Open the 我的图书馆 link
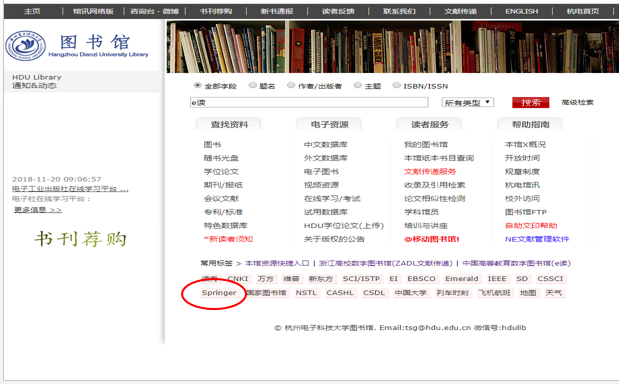 [x=426, y=144]
